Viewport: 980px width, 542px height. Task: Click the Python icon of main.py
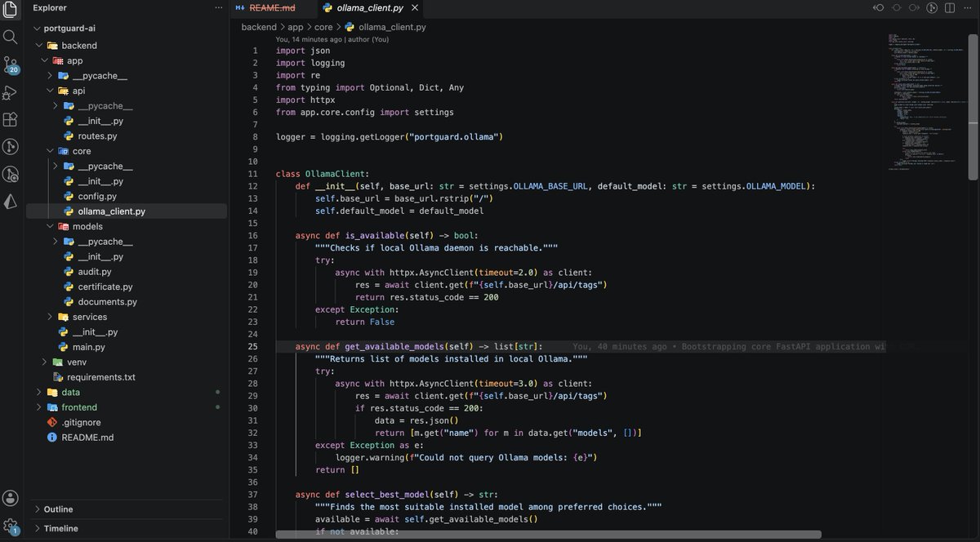point(63,347)
